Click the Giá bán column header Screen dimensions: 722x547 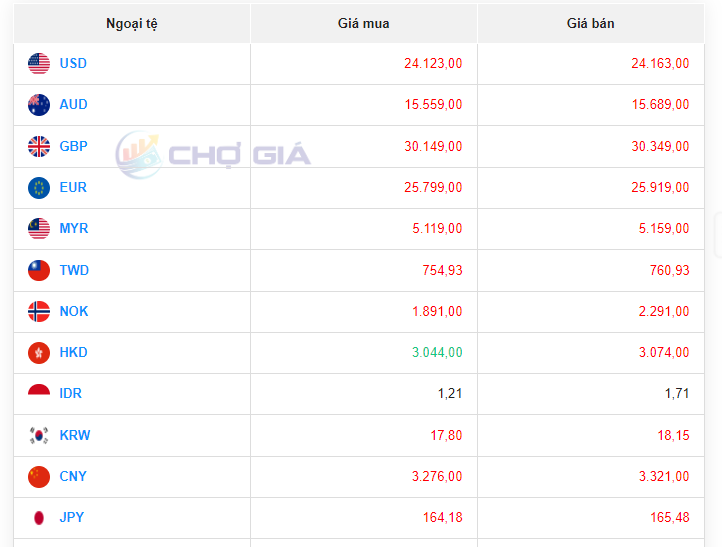pyautogui.click(x=591, y=24)
